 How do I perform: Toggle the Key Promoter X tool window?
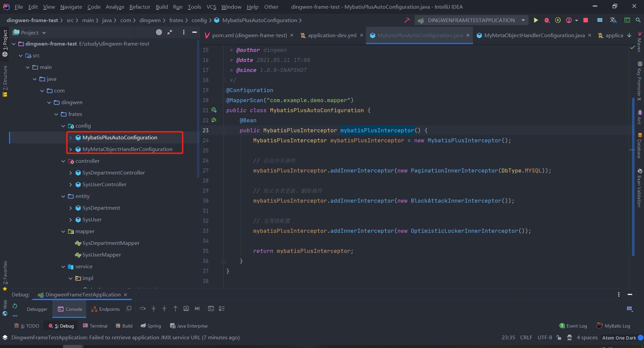click(639, 81)
